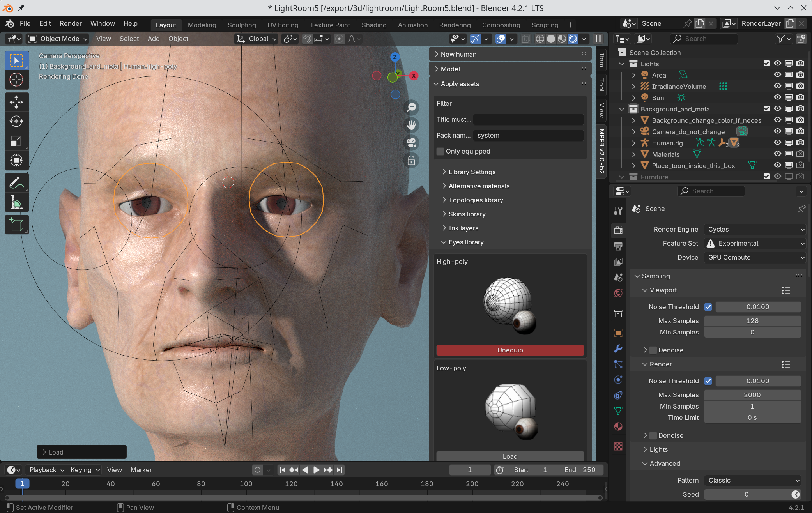Click the Unequip button for High-poly eyes
This screenshot has height=513, width=812.
(510, 350)
